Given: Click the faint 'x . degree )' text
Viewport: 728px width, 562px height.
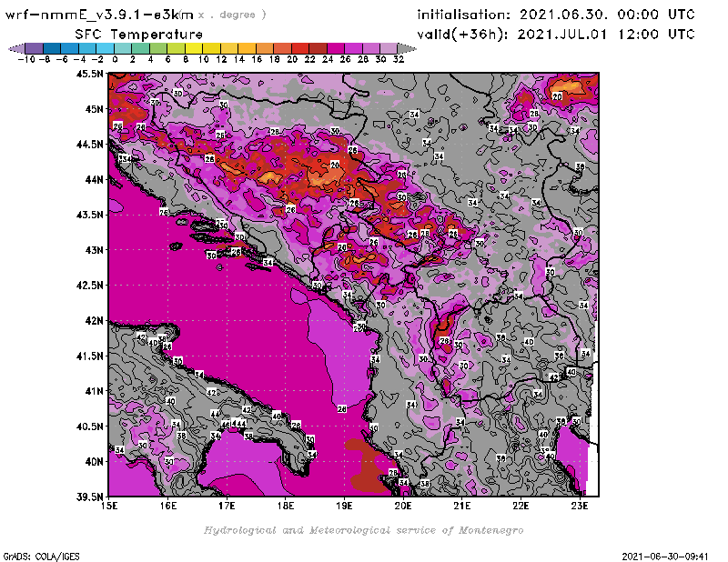Looking at the screenshot, I should coord(232,15).
